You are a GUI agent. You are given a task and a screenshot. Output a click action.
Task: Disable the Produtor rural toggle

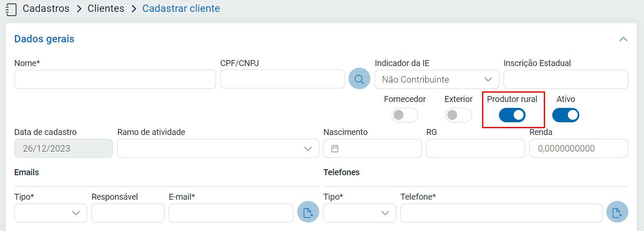pyautogui.click(x=512, y=115)
